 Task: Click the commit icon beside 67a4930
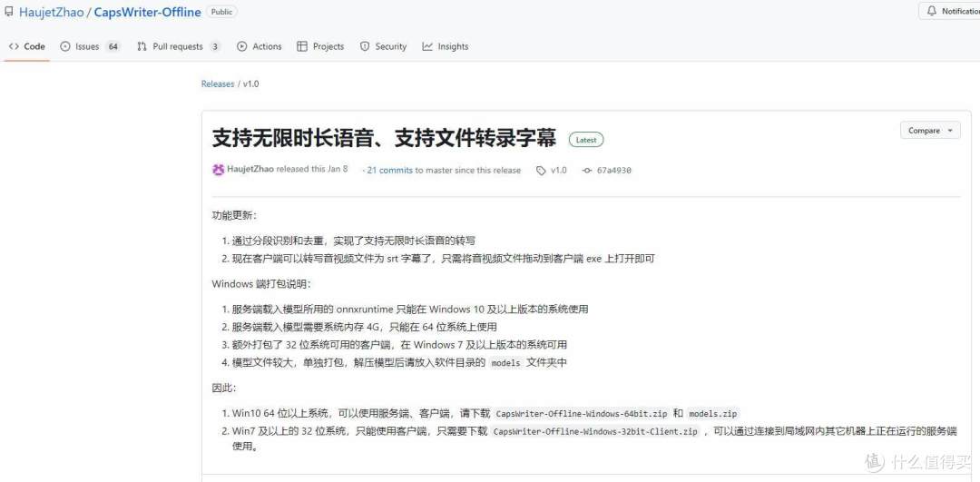[x=586, y=170]
